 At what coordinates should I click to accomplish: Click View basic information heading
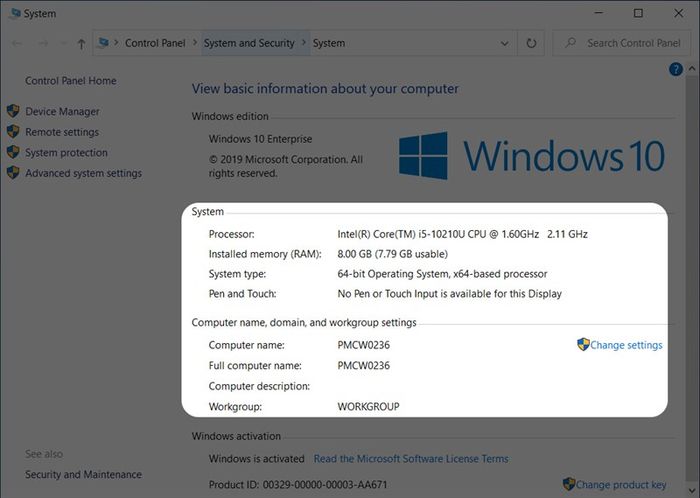coord(325,88)
